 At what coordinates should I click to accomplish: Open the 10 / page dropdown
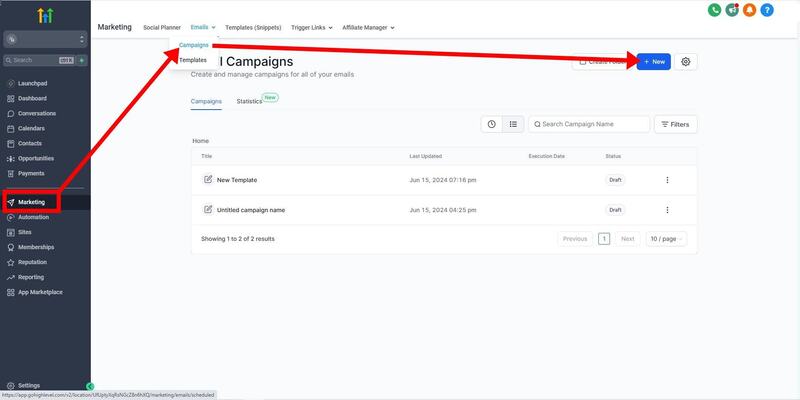point(666,239)
